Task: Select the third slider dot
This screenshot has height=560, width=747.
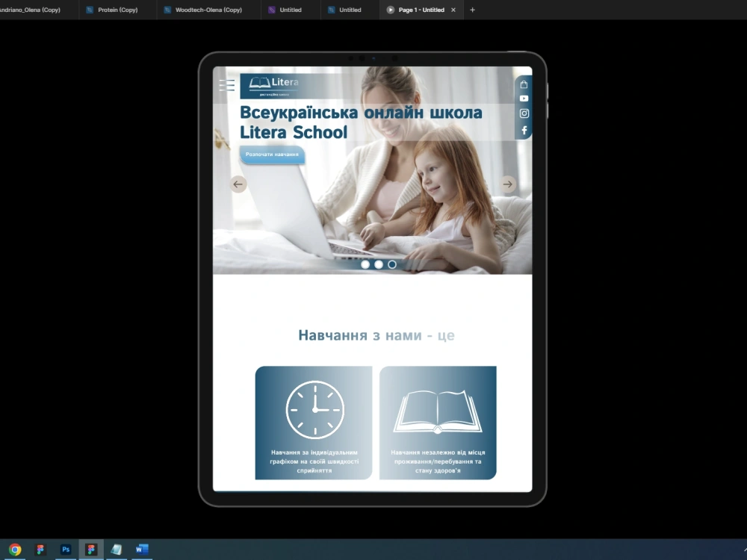Action: tap(392, 264)
